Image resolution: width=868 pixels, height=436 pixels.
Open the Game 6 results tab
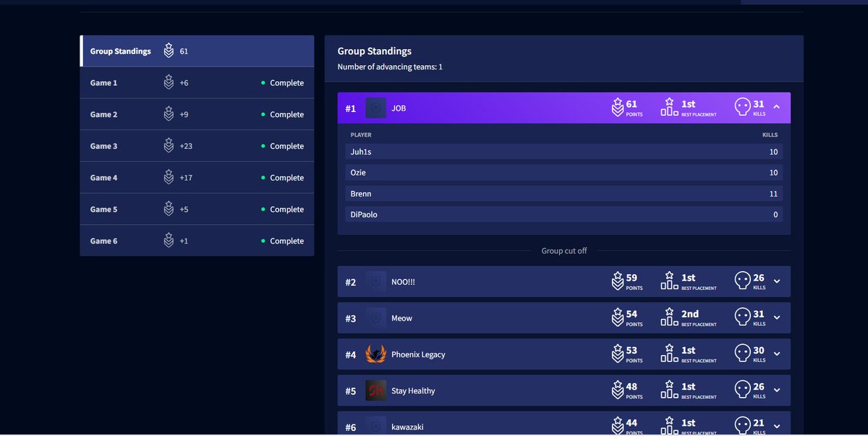[x=197, y=241]
